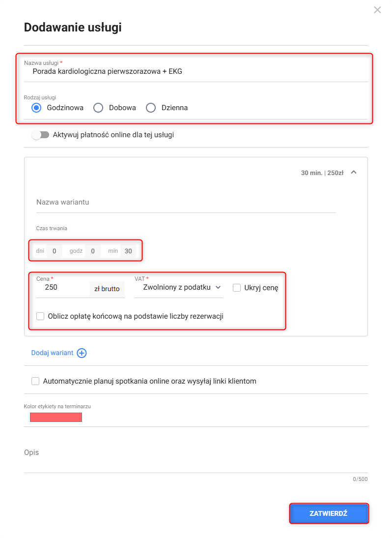This screenshot has width=392, height=538.
Task: Click the minutes duration field
Action: tap(128, 251)
